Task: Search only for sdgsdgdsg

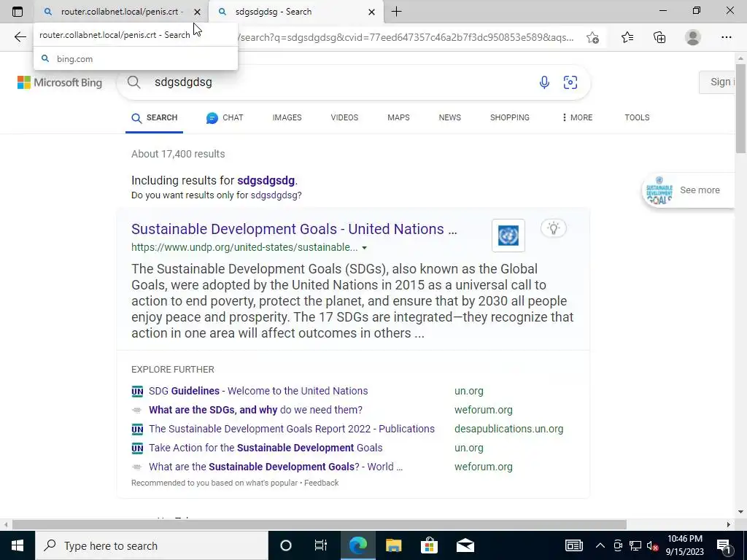Action: click(275, 195)
